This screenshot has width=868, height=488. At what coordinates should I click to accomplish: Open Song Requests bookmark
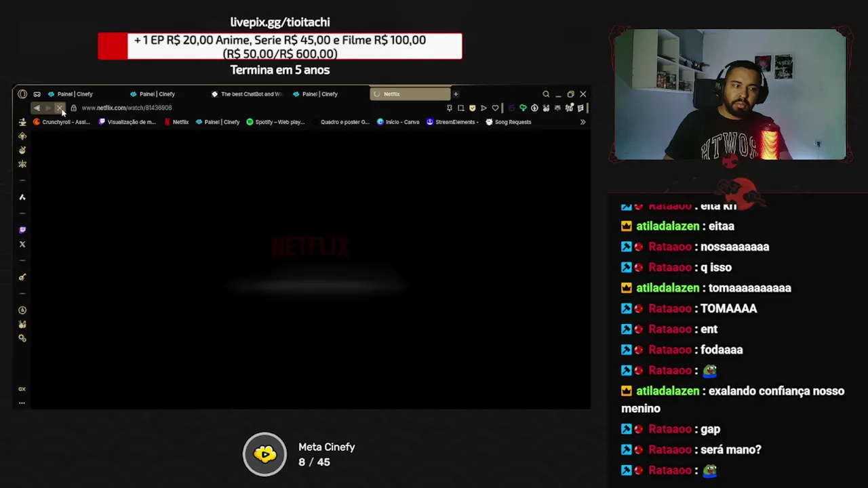[x=509, y=122]
